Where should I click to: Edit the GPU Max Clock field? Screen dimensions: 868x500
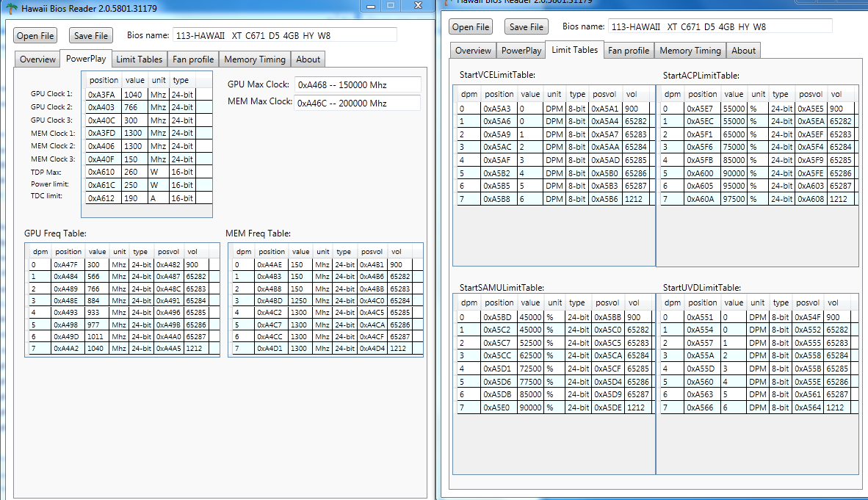(x=358, y=84)
